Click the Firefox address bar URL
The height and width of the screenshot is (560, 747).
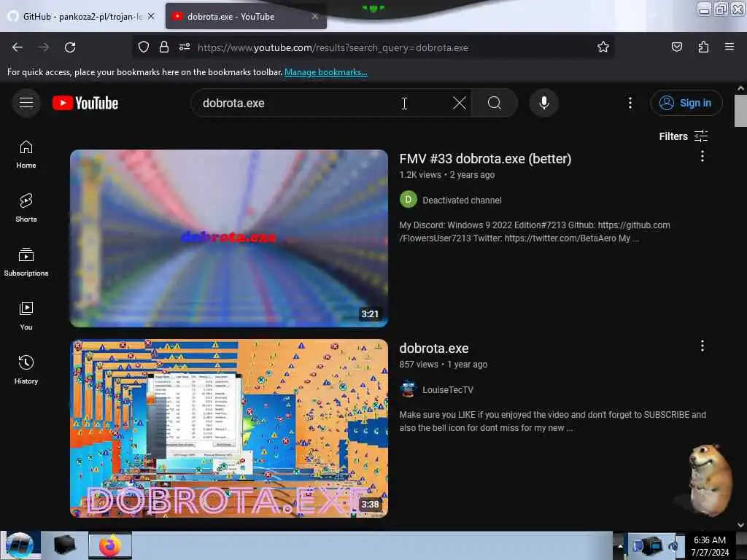333,47
